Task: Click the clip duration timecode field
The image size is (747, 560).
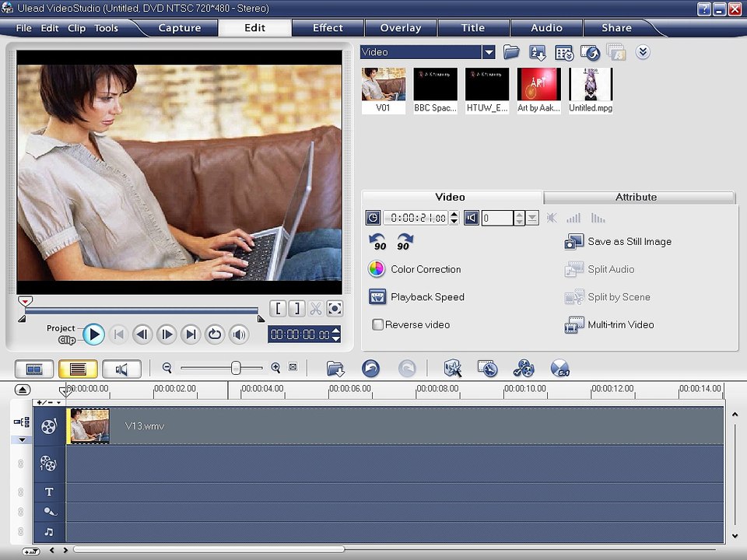Action: 416,218
